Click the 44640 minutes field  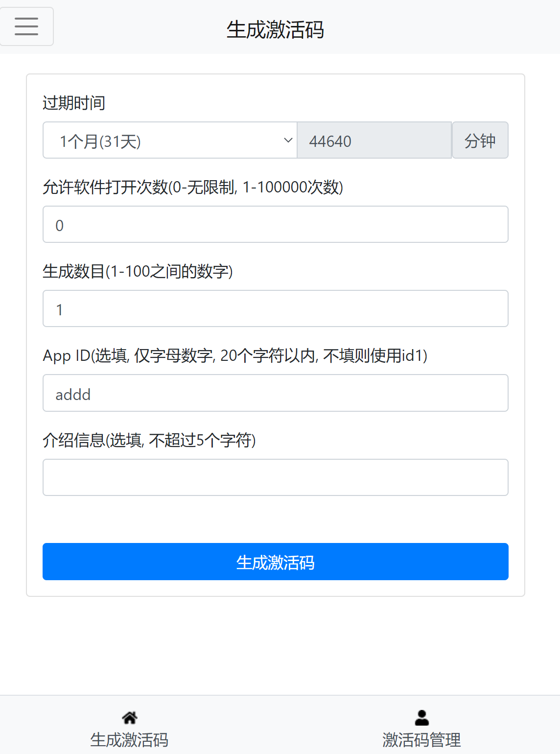tap(374, 141)
